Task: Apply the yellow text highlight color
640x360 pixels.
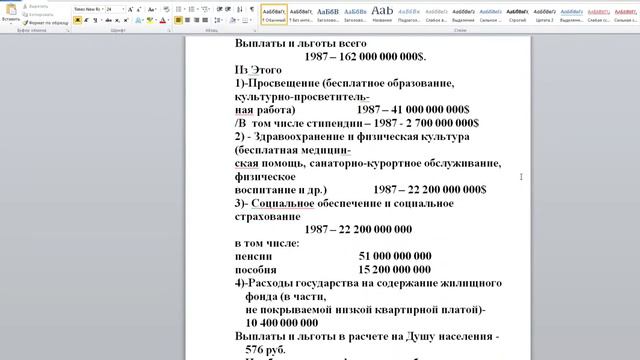Action: pos(150,20)
